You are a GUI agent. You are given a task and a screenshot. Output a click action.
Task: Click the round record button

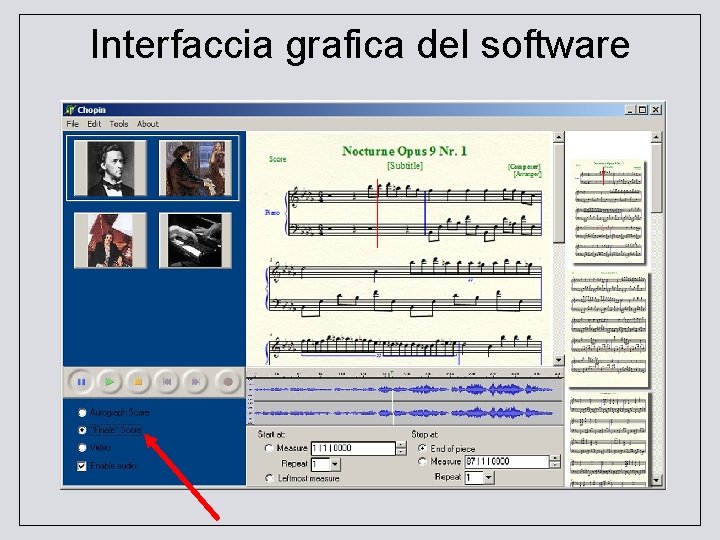point(227,382)
